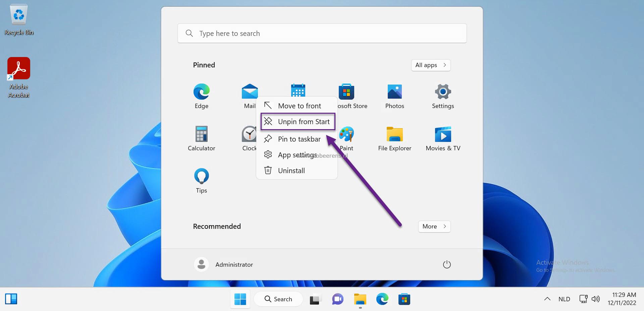Open App settings from context menu
This screenshot has height=311, width=644.
(x=297, y=155)
